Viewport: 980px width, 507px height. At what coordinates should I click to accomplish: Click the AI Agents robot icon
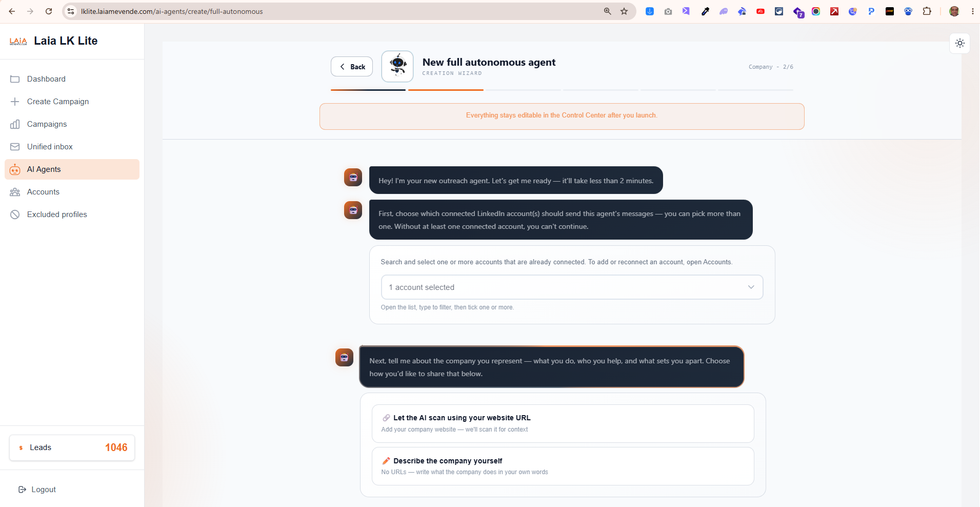[15, 169]
